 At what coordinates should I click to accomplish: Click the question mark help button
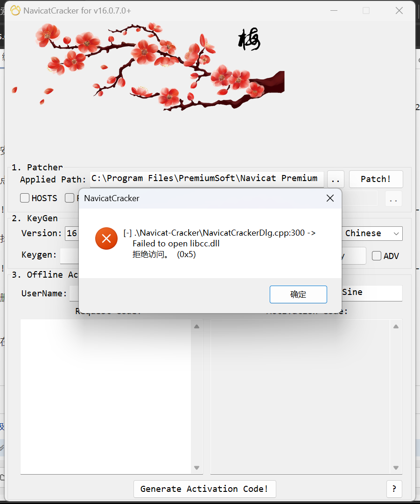click(x=394, y=489)
